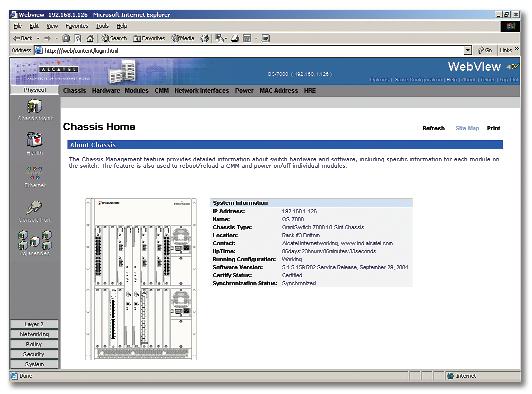Click the switch stack image in the banner
Image resolution: width=532 pixels, height=394 pixels.
pyautogui.click(x=122, y=72)
